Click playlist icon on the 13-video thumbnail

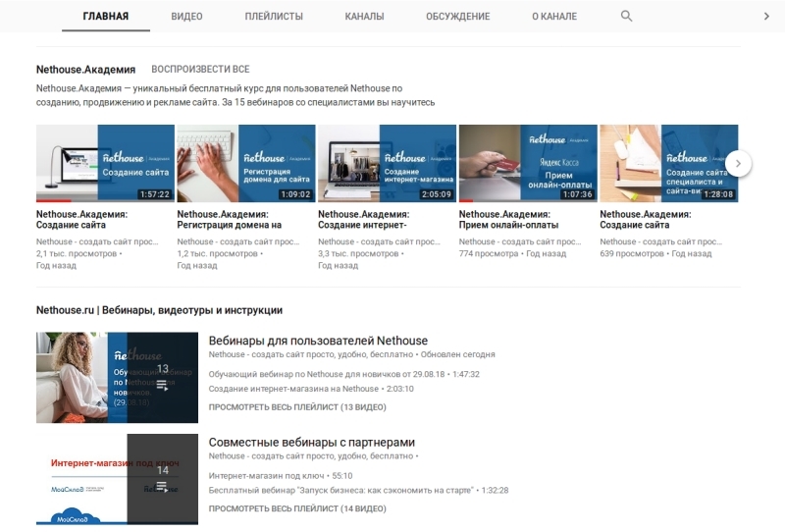pos(162,385)
